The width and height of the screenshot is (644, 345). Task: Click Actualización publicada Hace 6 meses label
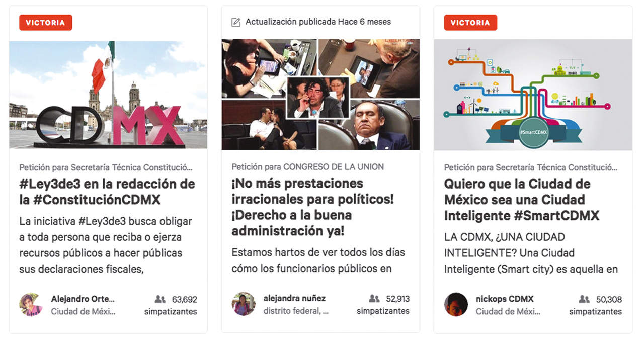(x=318, y=22)
